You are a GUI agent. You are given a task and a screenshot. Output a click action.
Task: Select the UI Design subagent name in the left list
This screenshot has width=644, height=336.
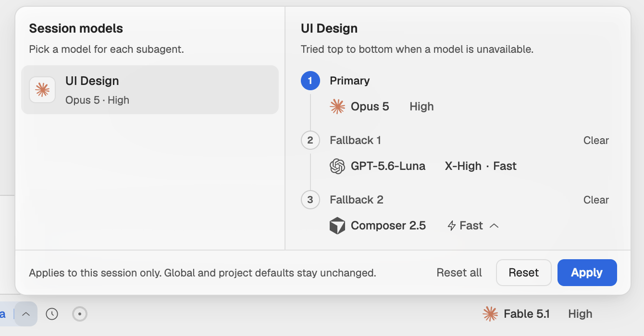pyautogui.click(x=92, y=81)
